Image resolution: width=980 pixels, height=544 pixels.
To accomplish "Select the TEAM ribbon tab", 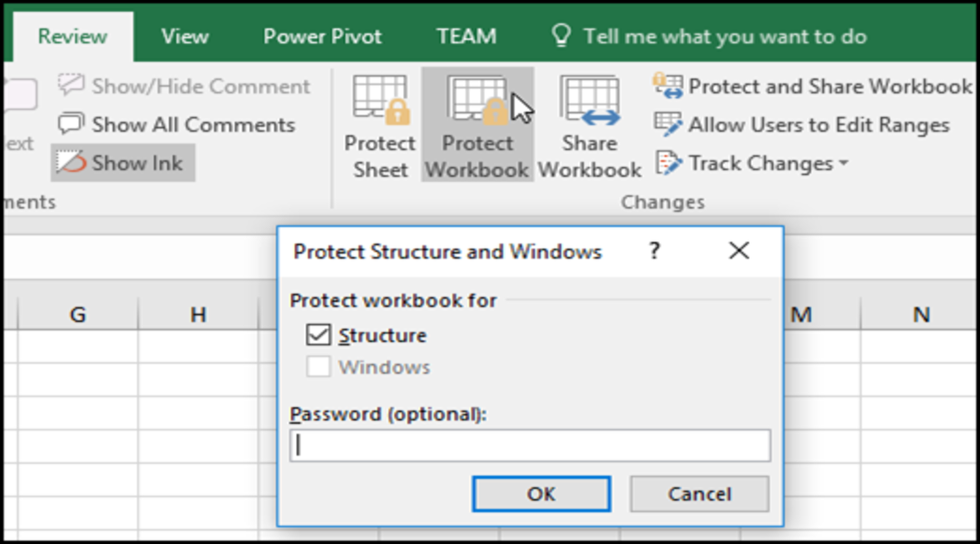I will (465, 36).
